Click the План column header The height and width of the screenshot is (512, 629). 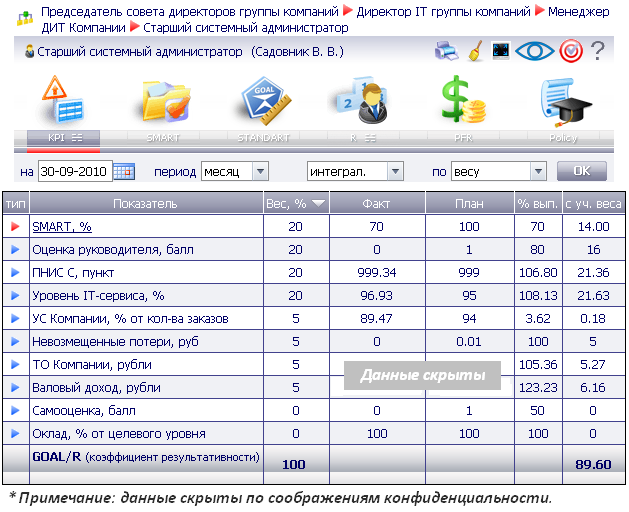(469, 204)
